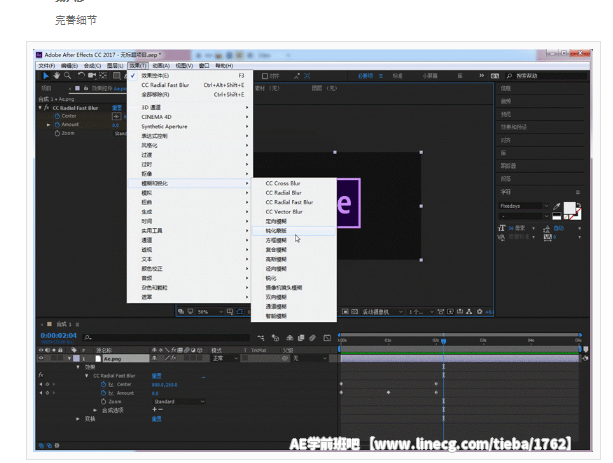Open the 帮助(H) menu
This screenshot has height=463, width=613.
point(224,66)
